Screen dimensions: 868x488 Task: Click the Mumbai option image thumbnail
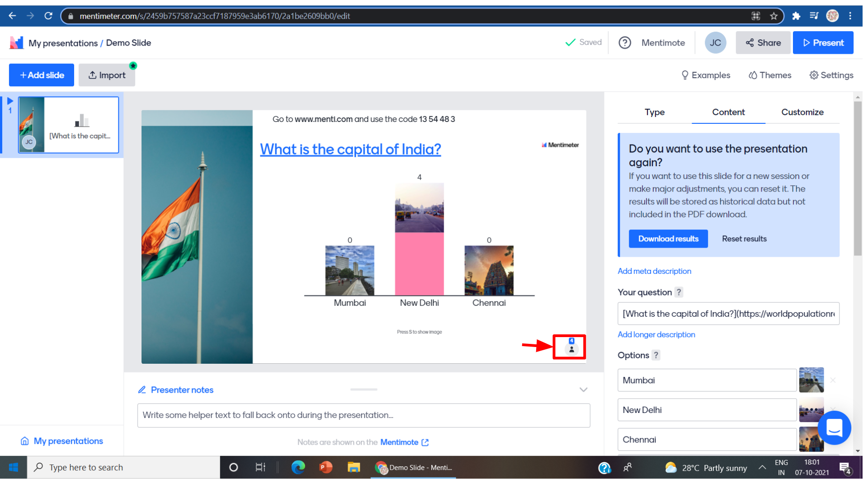pyautogui.click(x=811, y=380)
